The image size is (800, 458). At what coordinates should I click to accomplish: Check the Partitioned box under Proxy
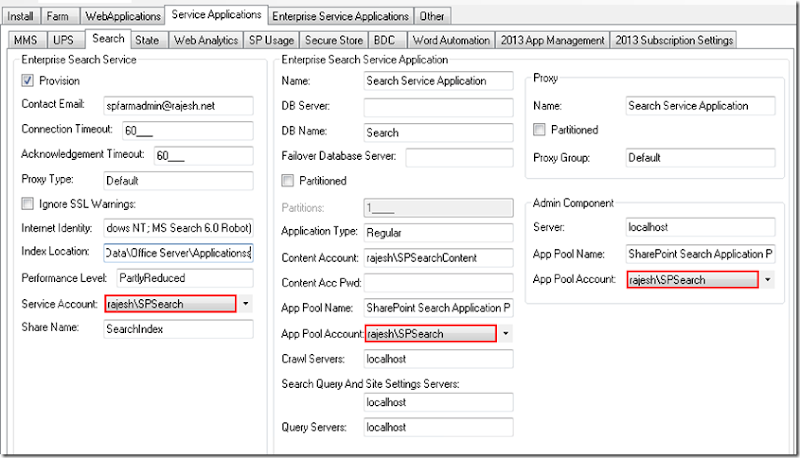click(x=540, y=130)
